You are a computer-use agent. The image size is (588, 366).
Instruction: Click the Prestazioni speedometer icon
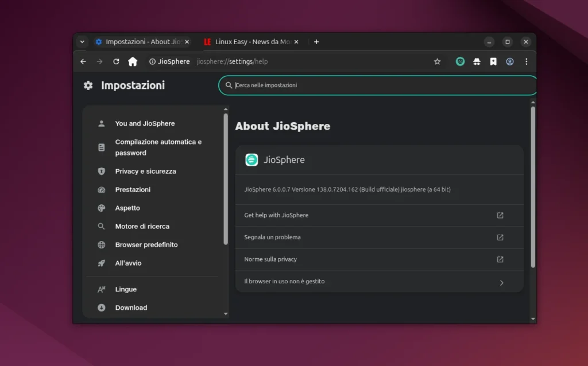click(x=102, y=189)
